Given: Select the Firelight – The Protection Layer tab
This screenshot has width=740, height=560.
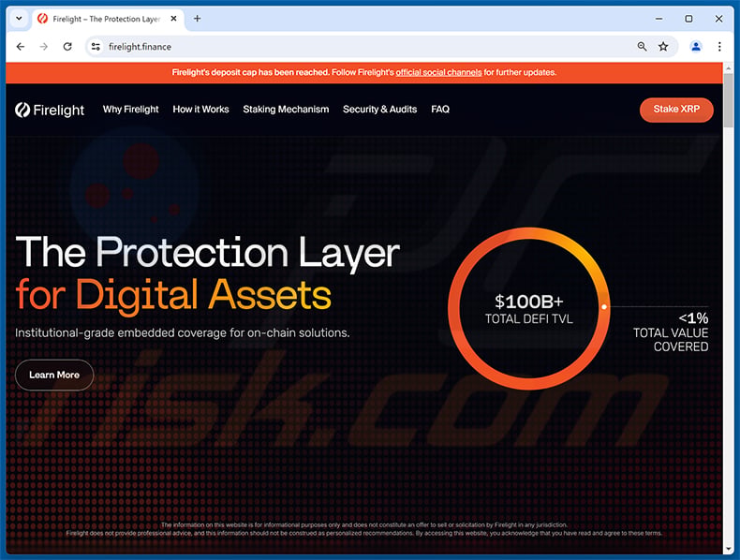Looking at the screenshot, I should tap(108, 19).
